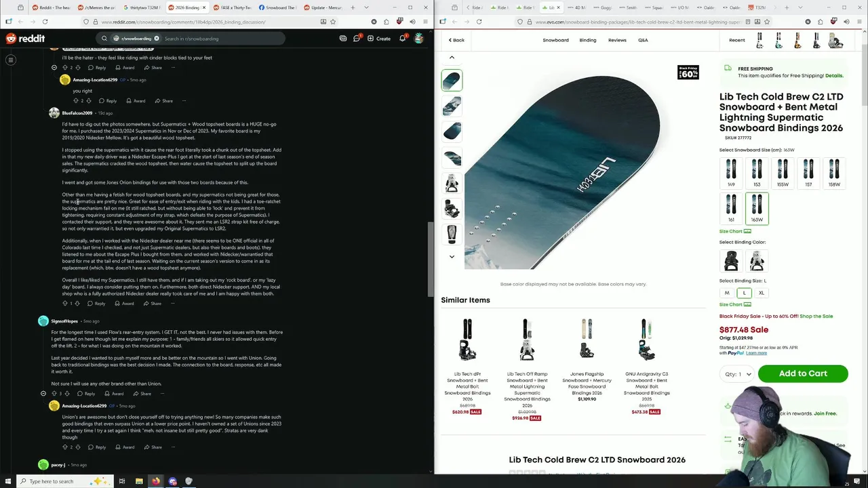Open Reddit chat messages icon

coord(357,39)
